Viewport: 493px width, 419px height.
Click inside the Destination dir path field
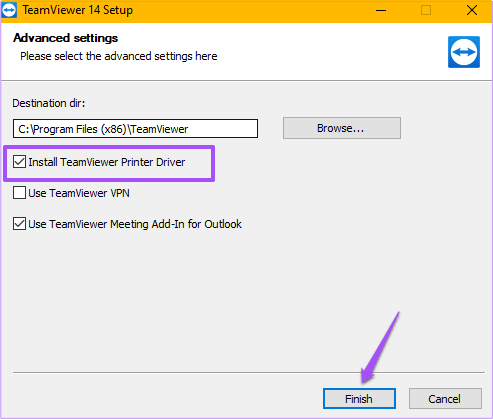tap(135, 129)
